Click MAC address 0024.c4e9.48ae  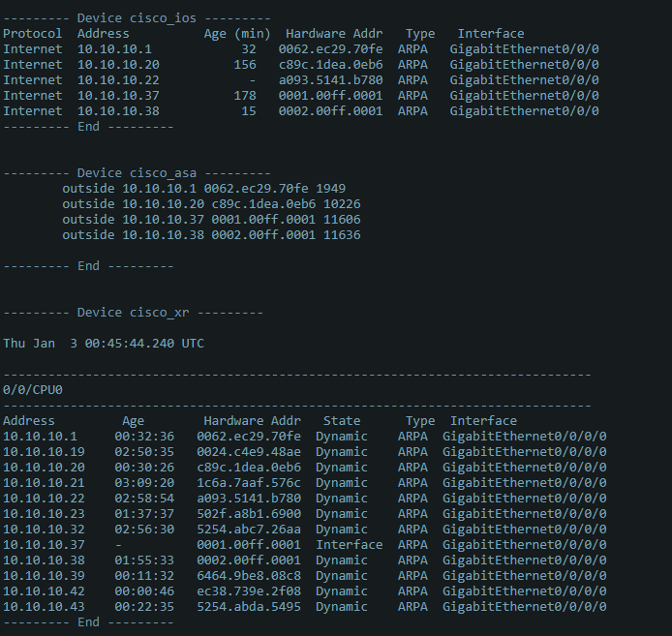[248, 451]
